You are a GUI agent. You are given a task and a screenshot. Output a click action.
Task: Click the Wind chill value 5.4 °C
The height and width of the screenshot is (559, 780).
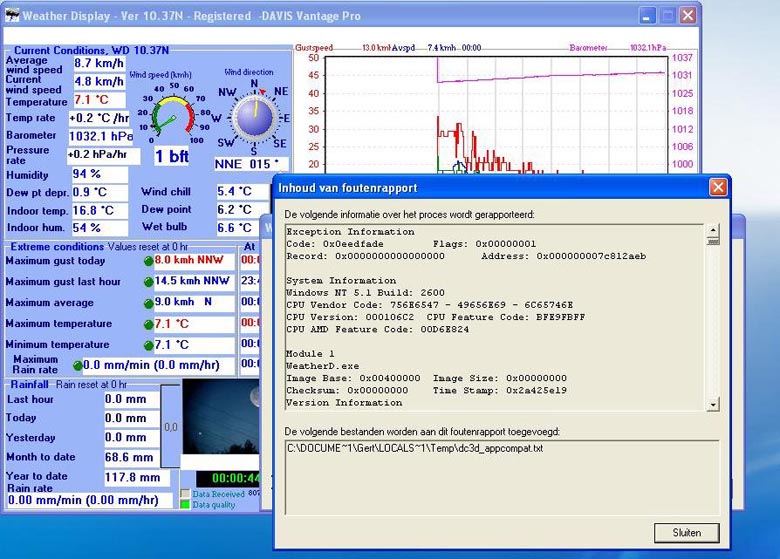pos(243,191)
